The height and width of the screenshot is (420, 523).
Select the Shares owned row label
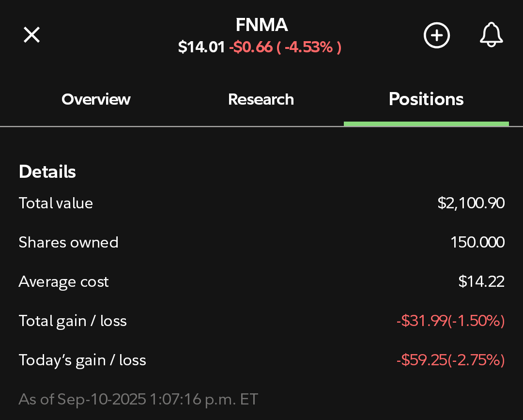tap(68, 242)
